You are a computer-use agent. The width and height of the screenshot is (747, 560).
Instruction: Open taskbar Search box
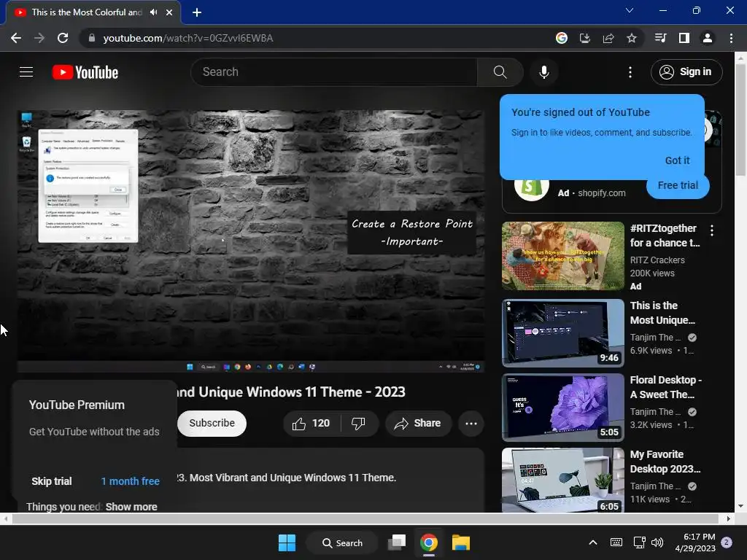click(x=343, y=542)
